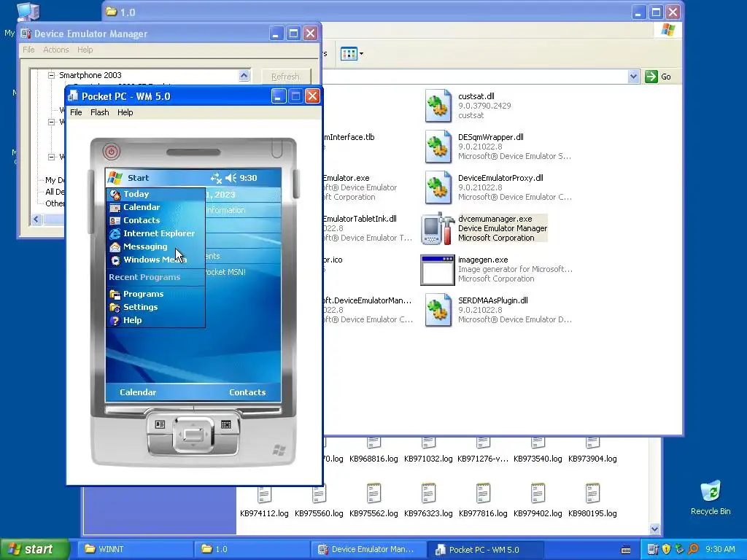Click the Windows XP start button
This screenshot has width=747, height=560.
[x=34, y=549]
